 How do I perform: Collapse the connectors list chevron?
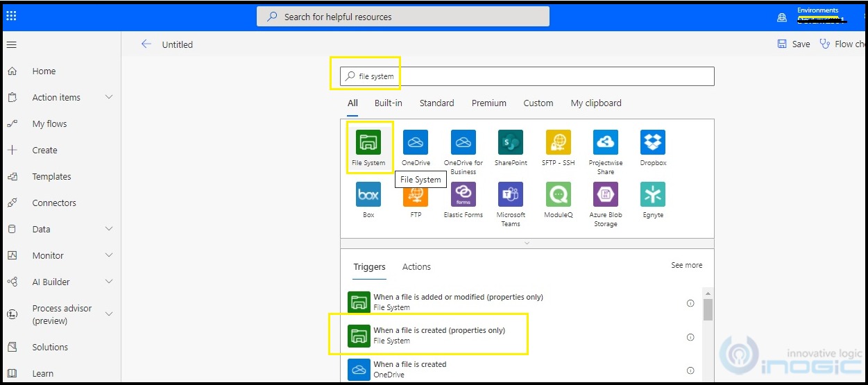[x=527, y=243]
